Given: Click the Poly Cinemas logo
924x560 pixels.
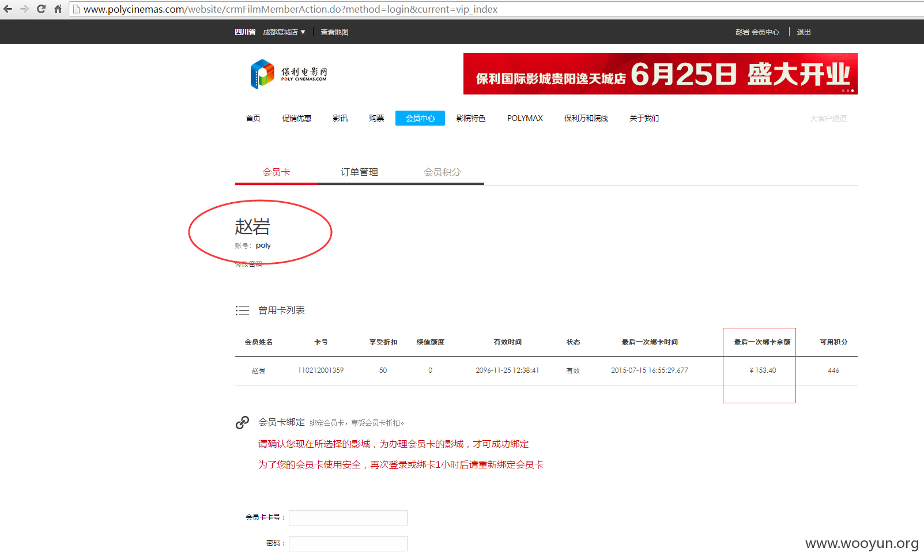Looking at the screenshot, I should pos(289,74).
